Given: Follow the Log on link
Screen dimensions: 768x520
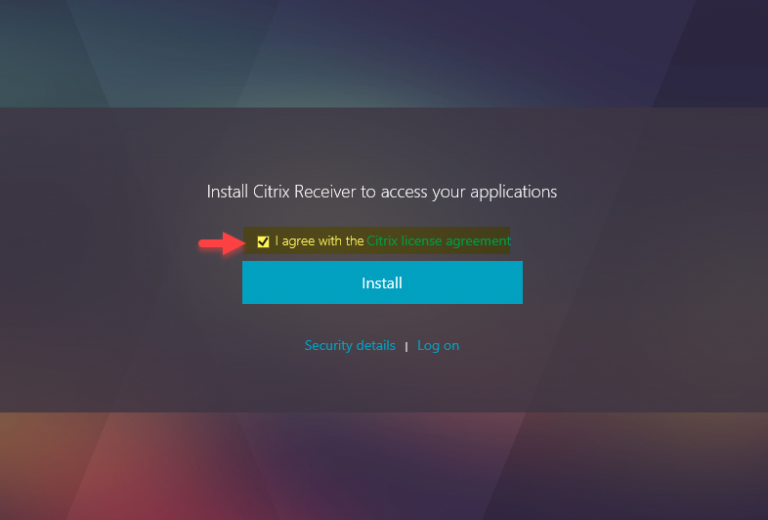Looking at the screenshot, I should pos(438,346).
